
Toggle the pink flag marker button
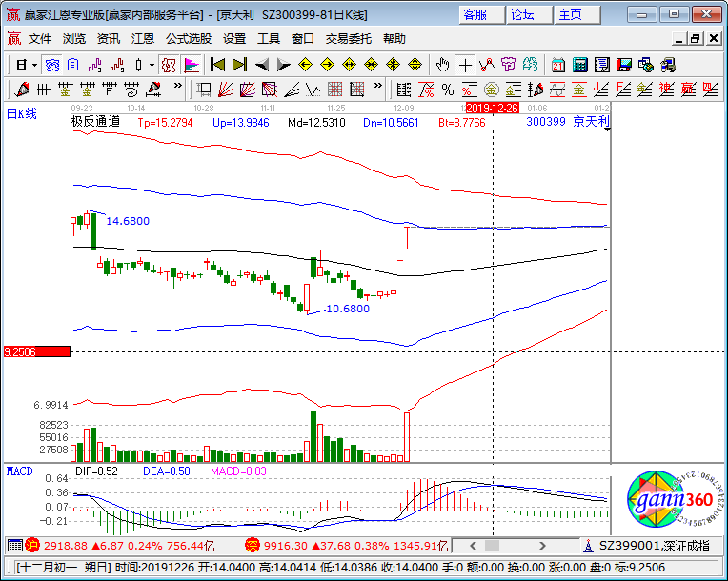coord(191,65)
